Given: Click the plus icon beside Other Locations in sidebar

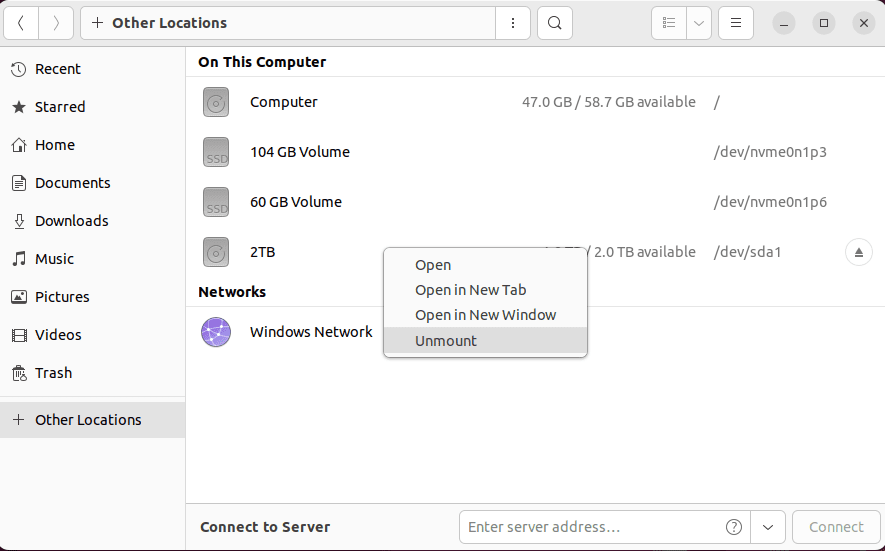Looking at the screenshot, I should click(x=19, y=420).
